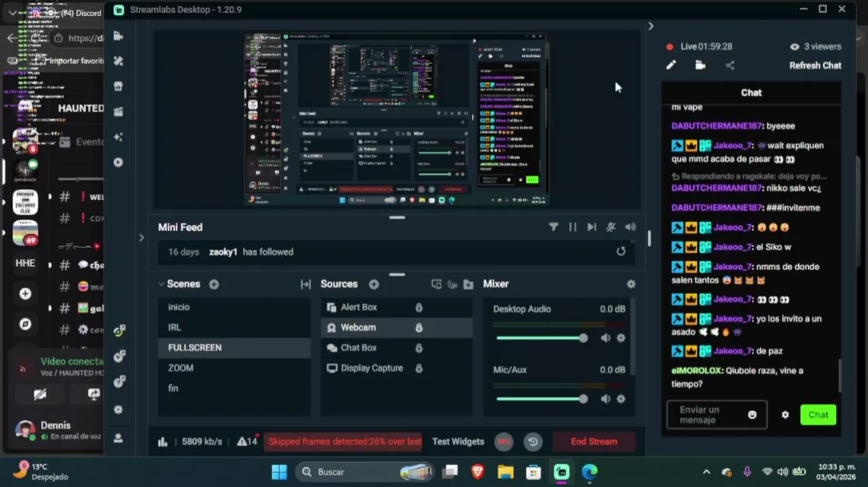The height and width of the screenshot is (487, 868).
Task: Click Test Widgets button
Action: [458, 442]
